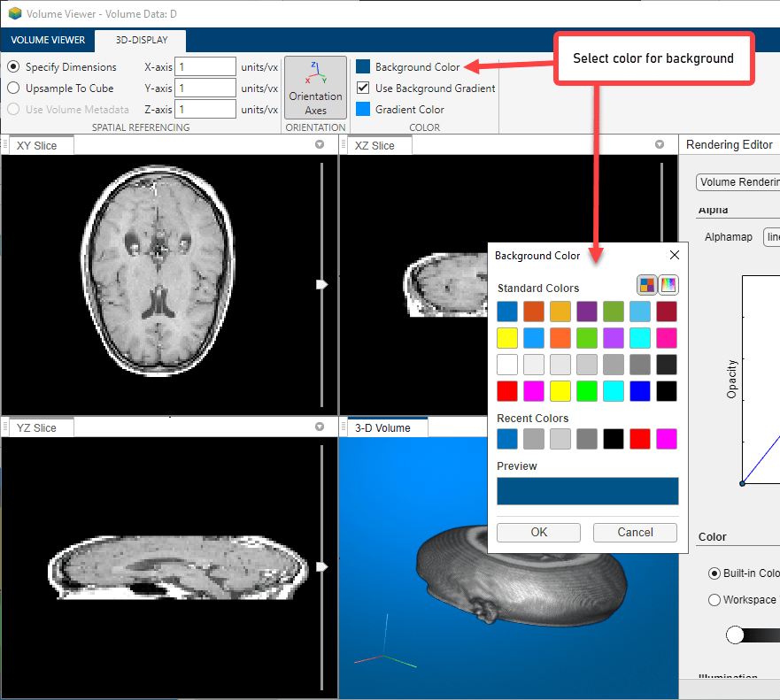
Task: Close the Background Color dialog
Action: (x=675, y=255)
